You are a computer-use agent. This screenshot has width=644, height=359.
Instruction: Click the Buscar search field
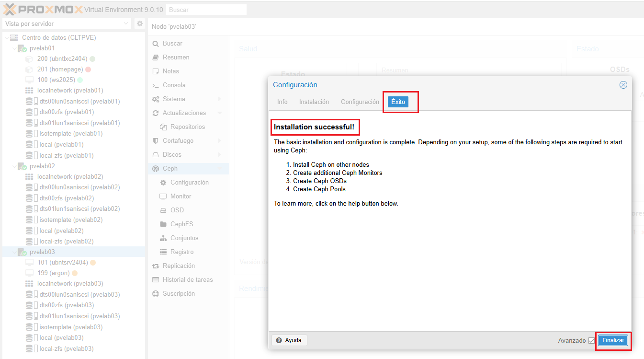pyautogui.click(x=207, y=10)
